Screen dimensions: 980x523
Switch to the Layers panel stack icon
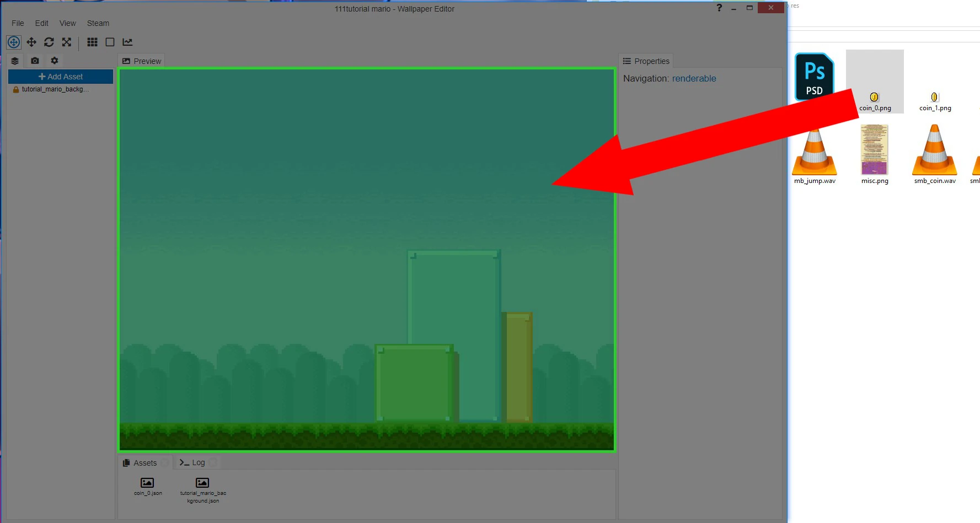15,61
